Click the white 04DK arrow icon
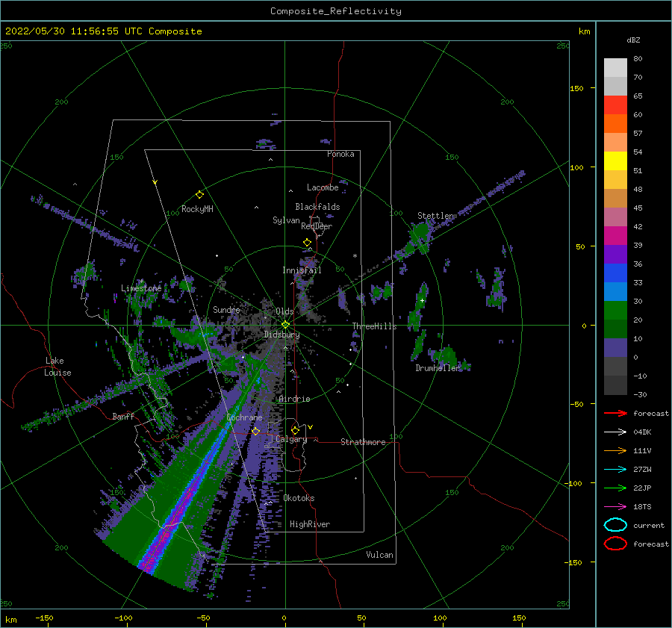672x628 pixels. (615, 432)
